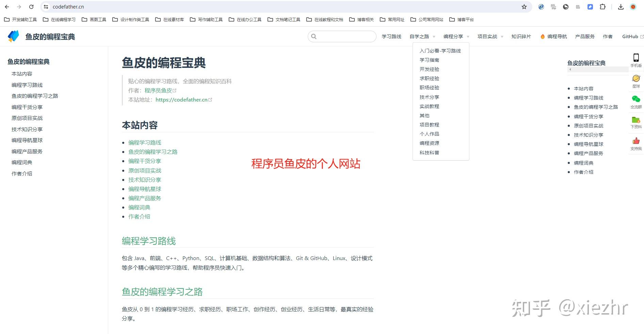Select 求职经验 from the dropdown

[x=429, y=78]
